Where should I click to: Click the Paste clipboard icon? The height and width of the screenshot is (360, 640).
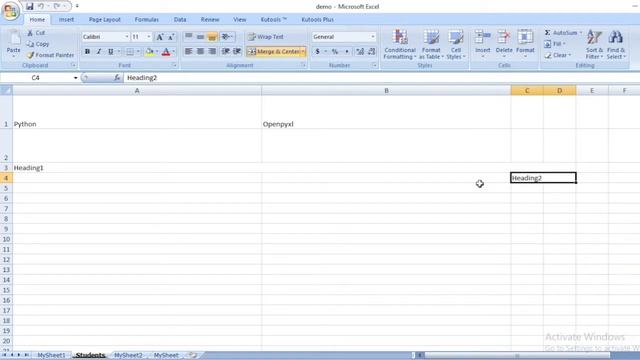click(13, 38)
